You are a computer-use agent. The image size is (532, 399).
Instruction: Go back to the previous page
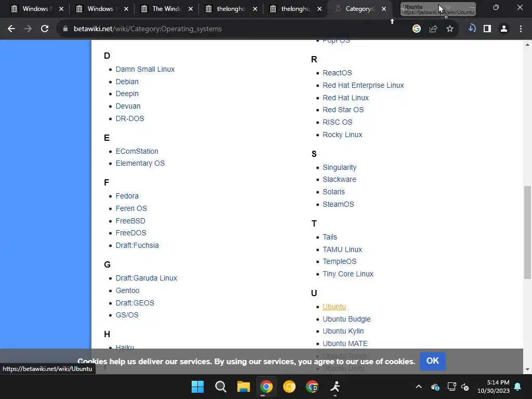(x=11, y=29)
